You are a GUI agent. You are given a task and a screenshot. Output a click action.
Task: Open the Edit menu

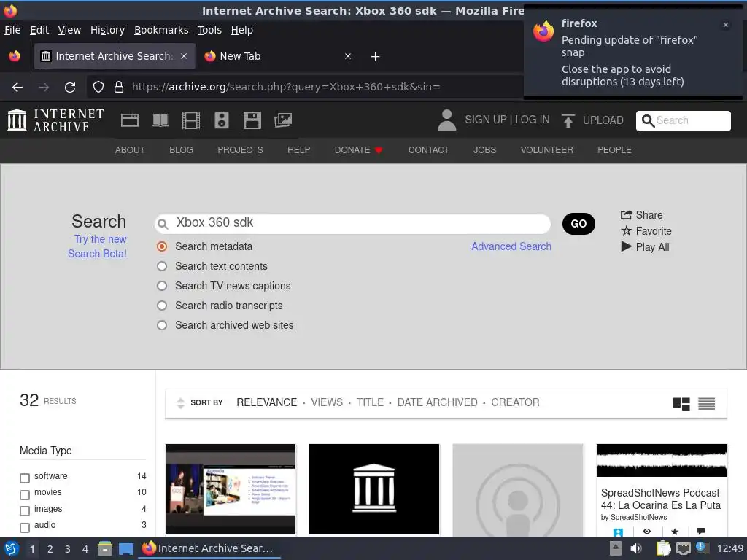click(x=39, y=30)
